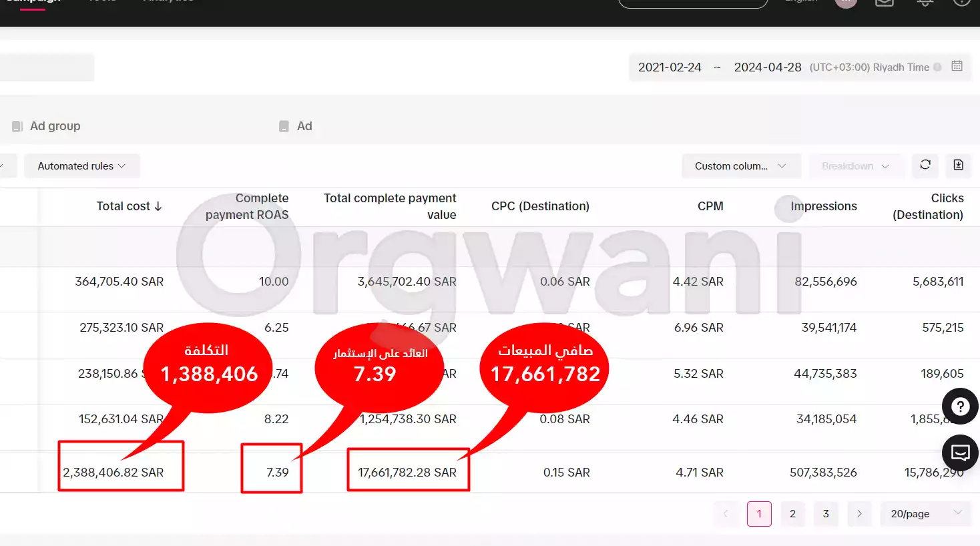Go to page 3

click(826, 513)
